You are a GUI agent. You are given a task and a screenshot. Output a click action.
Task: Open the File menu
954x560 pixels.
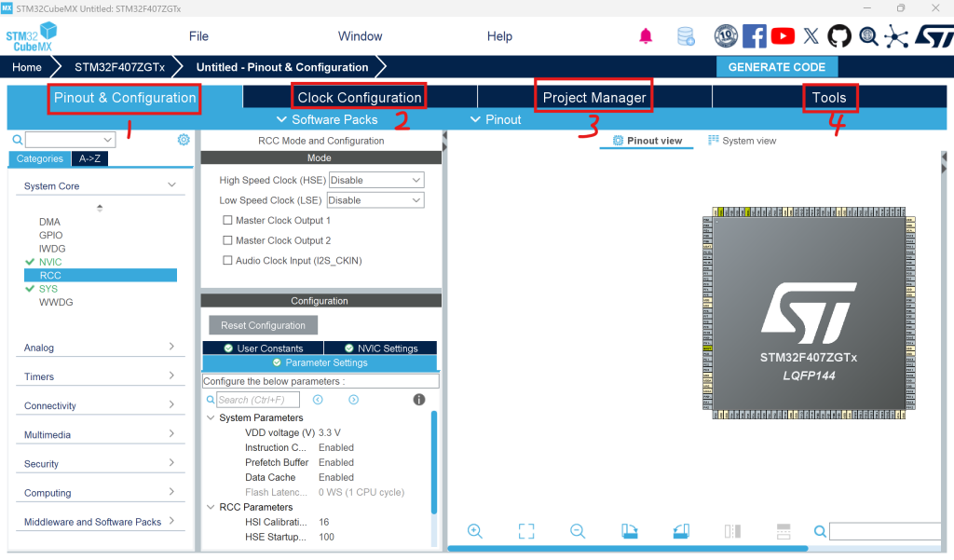click(x=198, y=36)
